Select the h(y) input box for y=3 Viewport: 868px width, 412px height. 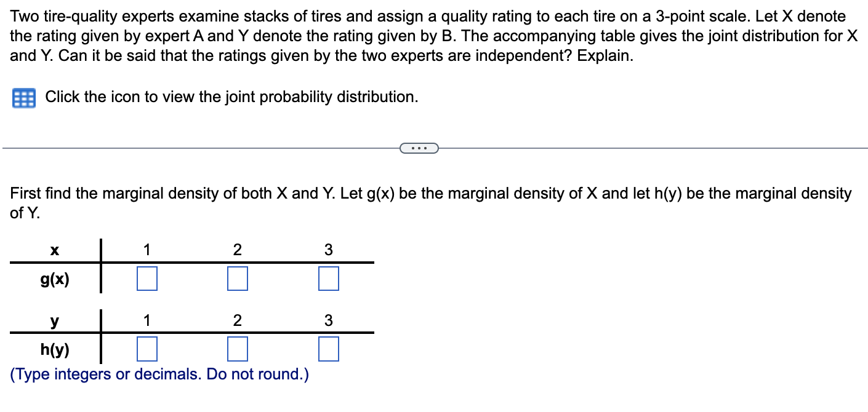click(x=329, y=350)
